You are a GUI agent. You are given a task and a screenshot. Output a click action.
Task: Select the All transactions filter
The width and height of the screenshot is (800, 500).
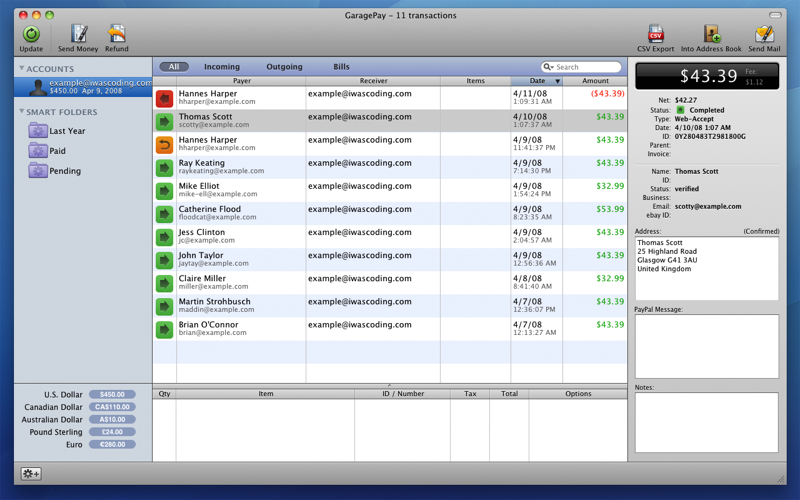[x=174, y=67]
